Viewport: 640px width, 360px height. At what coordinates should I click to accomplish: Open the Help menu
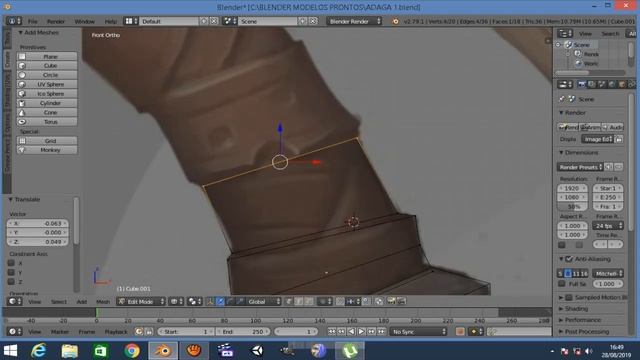point(111,21)
